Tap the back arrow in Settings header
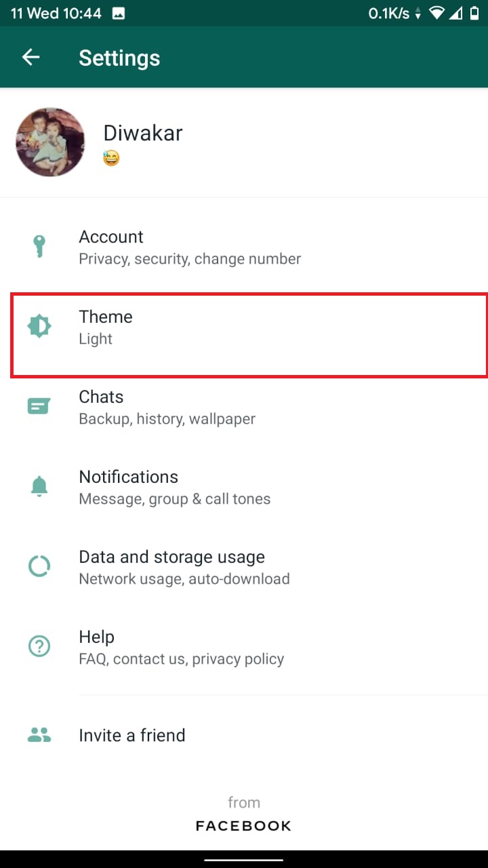This screenshot has height=868, width=488. [31, 58]
